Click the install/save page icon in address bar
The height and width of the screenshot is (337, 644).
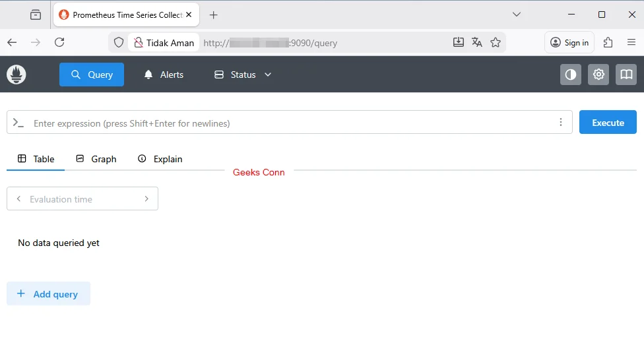click(459, 42)
